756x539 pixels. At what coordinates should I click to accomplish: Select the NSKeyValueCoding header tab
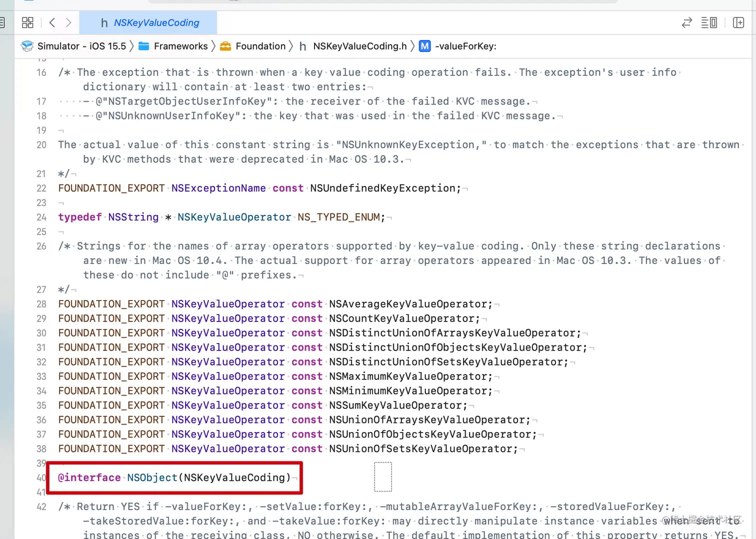coord(148,22)
